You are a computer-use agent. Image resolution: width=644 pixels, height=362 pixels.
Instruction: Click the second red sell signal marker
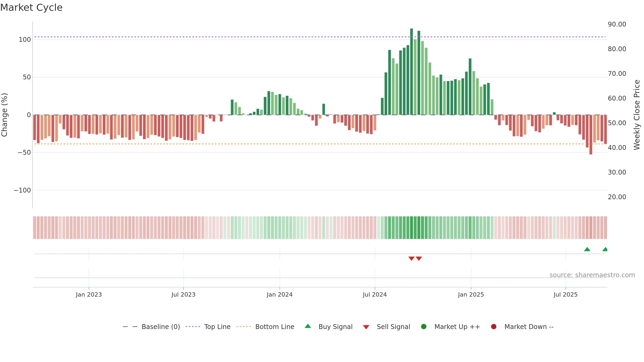click(x=419, y=258)
